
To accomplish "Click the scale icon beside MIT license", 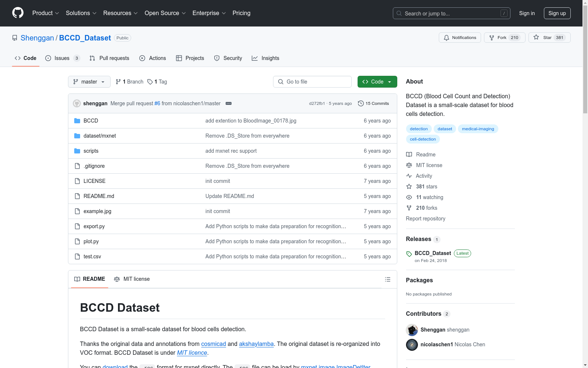I will pyautogui.click(x=409, y=165).
